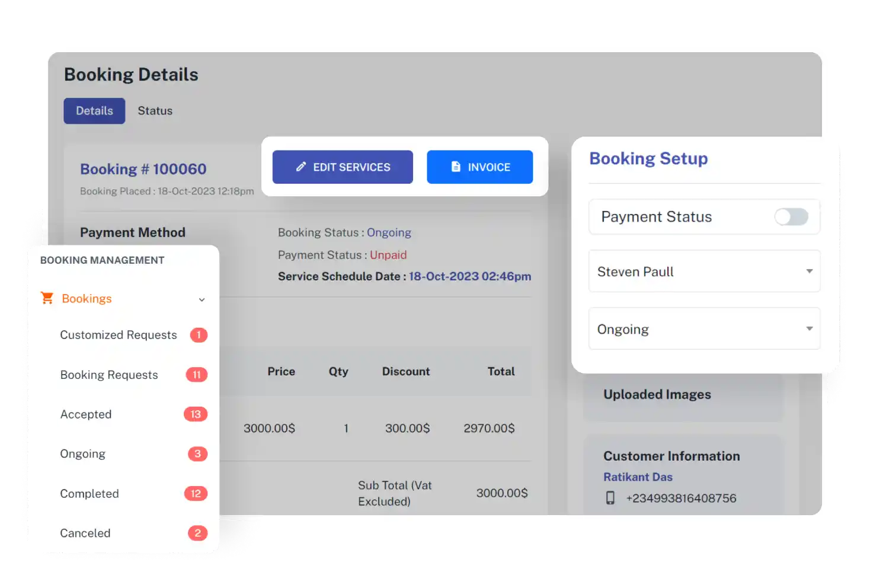
Task: Click the red badge 11 on Booking Requests
Action: (197, 375)
